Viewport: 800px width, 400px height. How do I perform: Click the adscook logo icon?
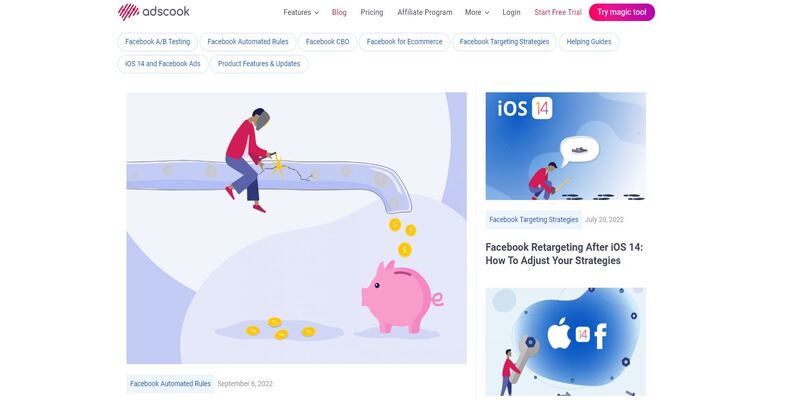[129, 12]
